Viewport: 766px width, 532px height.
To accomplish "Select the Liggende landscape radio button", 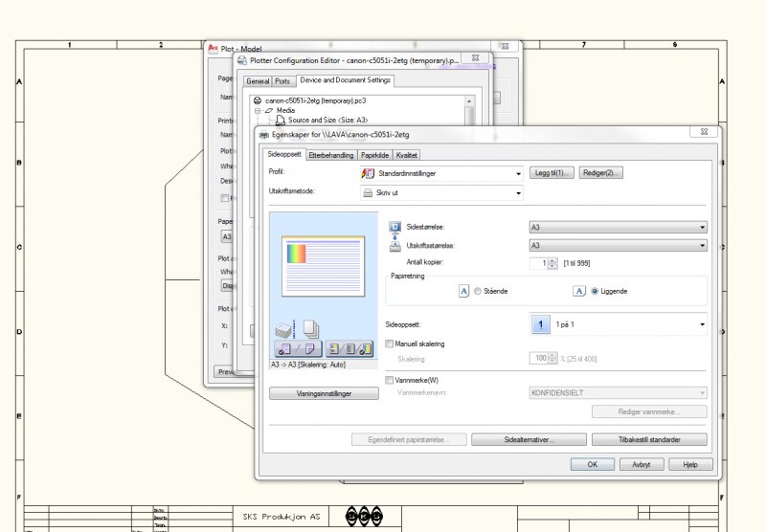I will click(595, 292).
